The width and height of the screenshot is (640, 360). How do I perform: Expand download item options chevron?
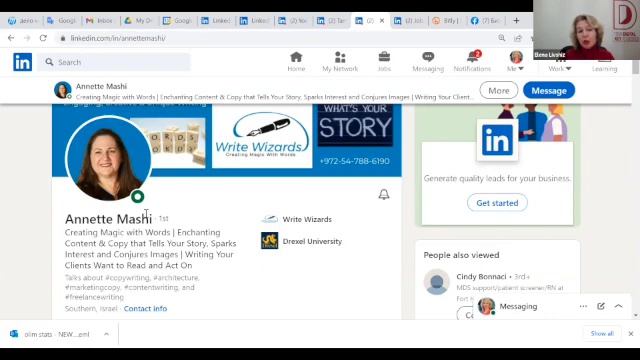[107, 334]
